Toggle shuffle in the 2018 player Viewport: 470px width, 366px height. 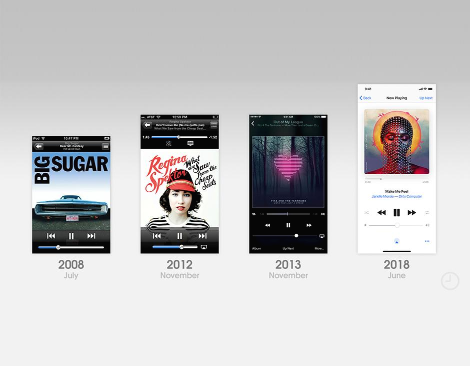(367, 213)
